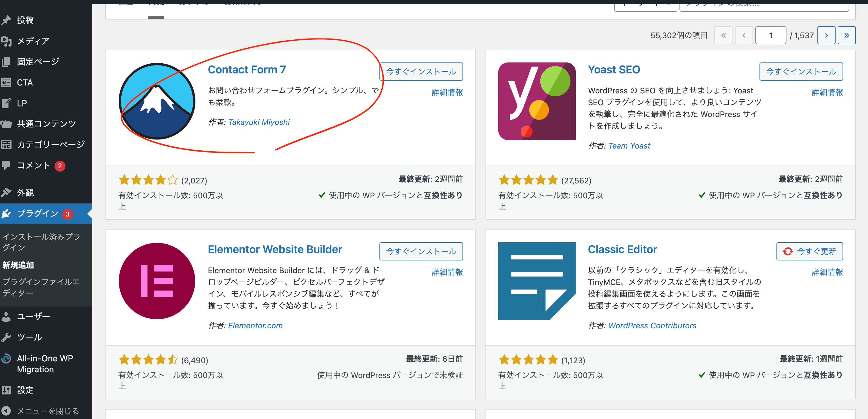Install Elementor Website Builder now

(421, 251)
